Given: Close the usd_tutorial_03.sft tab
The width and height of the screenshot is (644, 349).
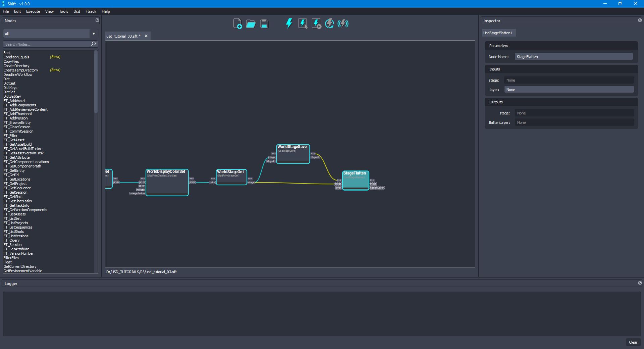Looking at the screenshot, I should (x=146, y=36).
